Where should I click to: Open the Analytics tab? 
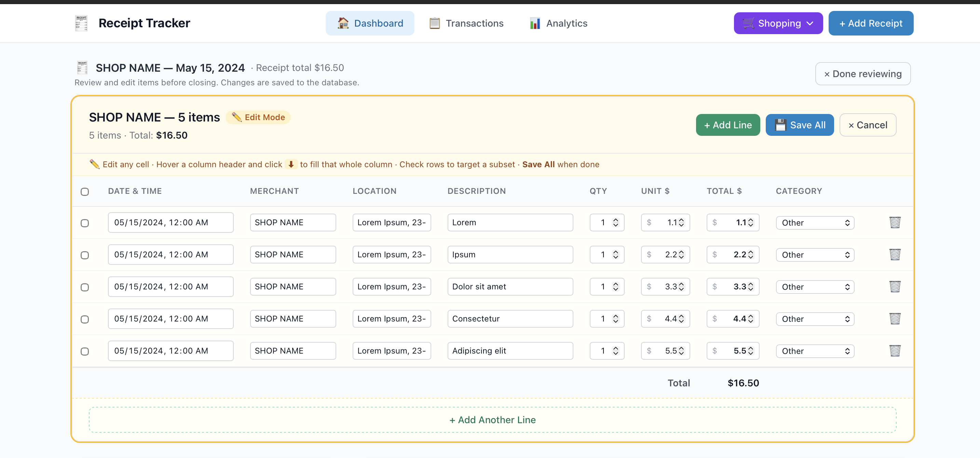[558, 23]
